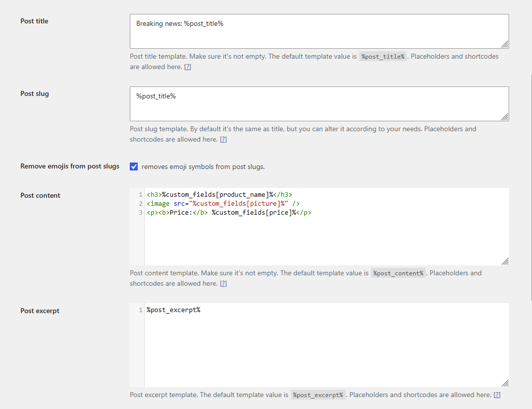This screenshot has height=409, width=532.
Task: Click the Price line in Post content editor
Action: [229, 213]
